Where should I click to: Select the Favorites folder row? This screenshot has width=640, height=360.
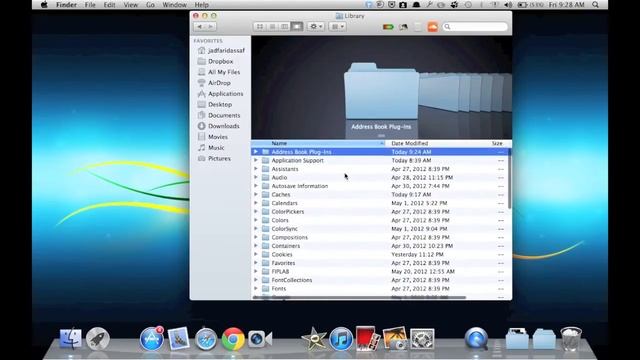pyautogui.click(x=380, y=263)
